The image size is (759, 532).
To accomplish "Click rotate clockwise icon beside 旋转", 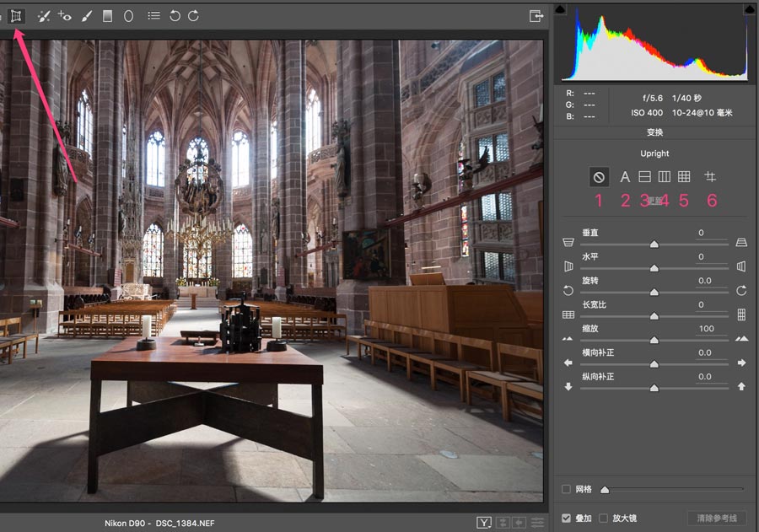I will click(x=741, y=290).
